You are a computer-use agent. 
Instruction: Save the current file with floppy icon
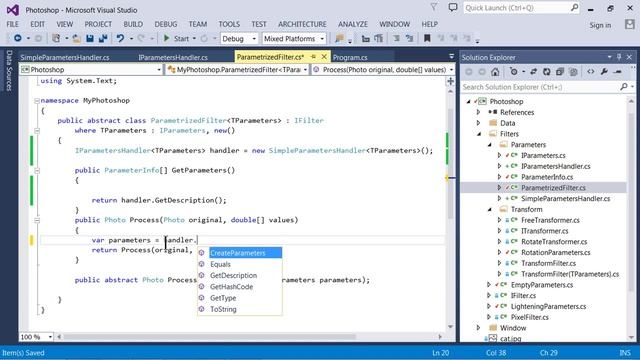[90, 38]
